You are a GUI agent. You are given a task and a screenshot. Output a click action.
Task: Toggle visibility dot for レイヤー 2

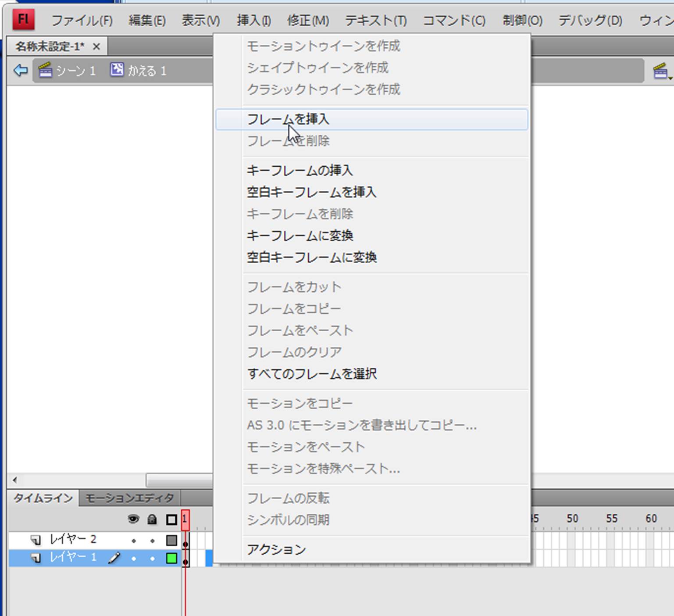134,541
